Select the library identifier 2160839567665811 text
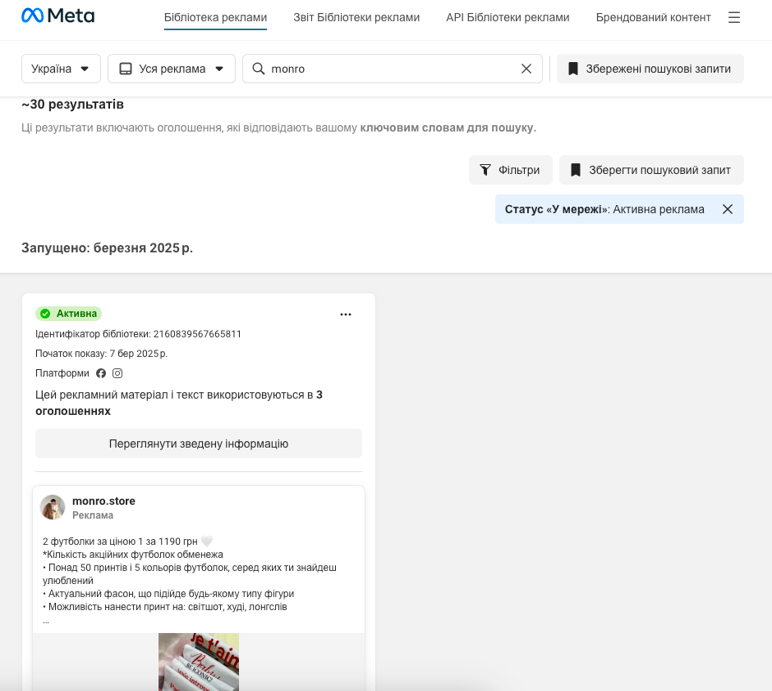This screenshot has height=691, width=772. click(197, 334)
